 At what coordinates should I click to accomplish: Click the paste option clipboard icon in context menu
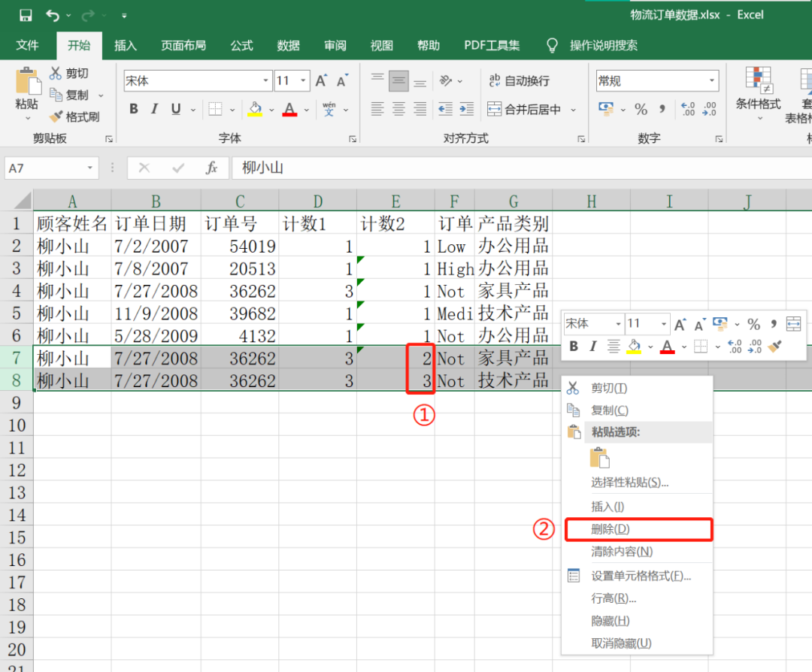599,458
